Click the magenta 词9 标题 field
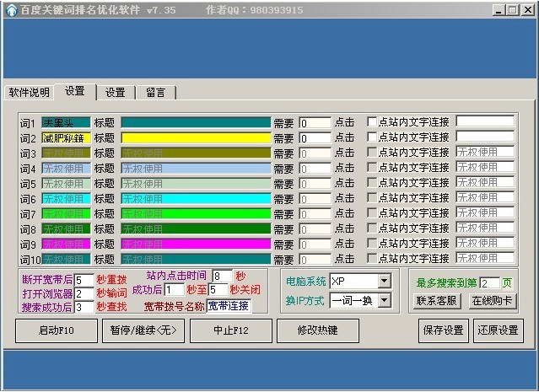539x392 pixels. (x=196, y=244)
